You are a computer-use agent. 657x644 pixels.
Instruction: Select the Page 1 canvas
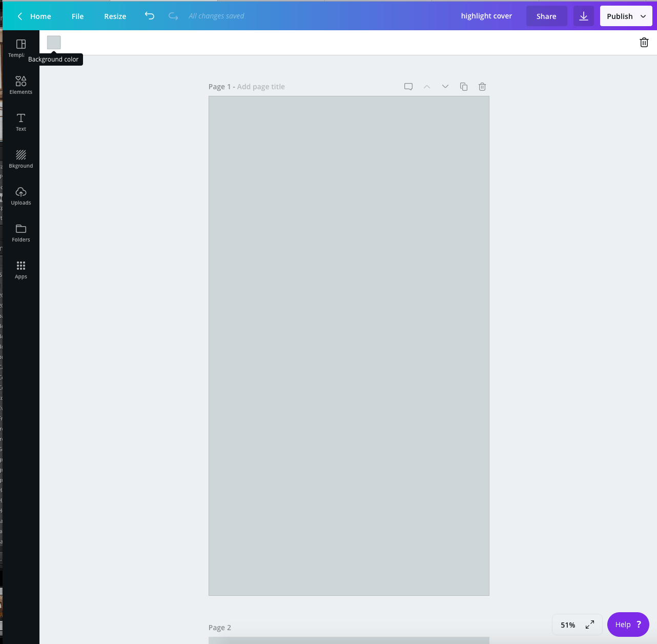tap(349, 346)
